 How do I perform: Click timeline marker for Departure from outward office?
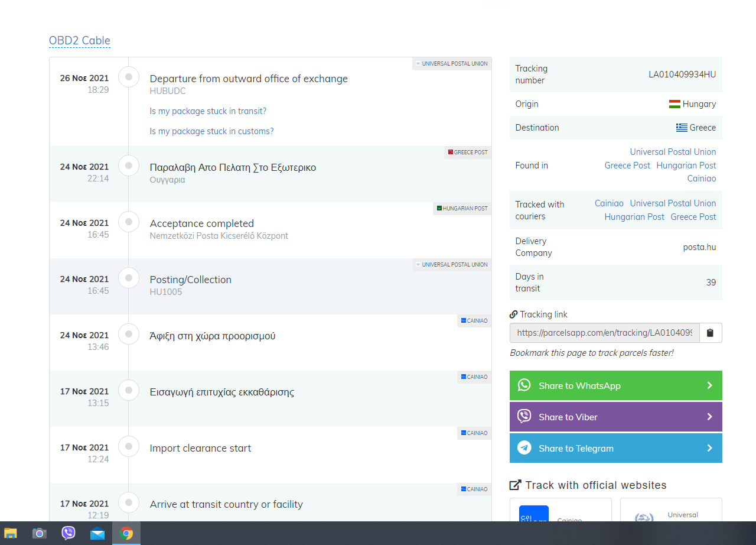(x=129, y=77)
